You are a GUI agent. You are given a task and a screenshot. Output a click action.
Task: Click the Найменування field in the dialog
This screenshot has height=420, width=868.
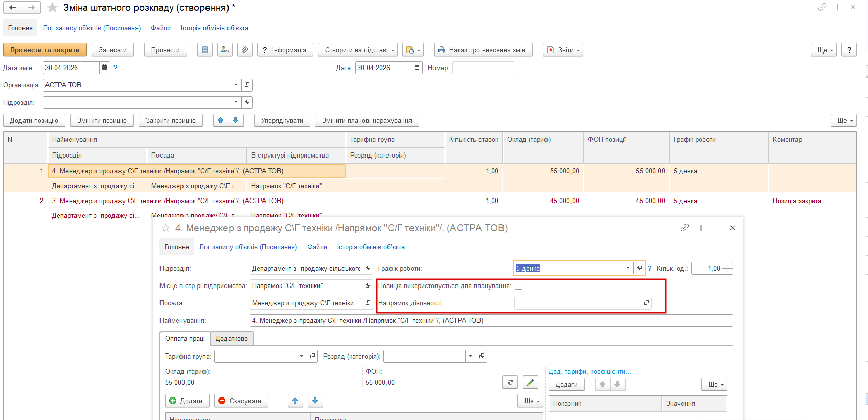[491, 320]
